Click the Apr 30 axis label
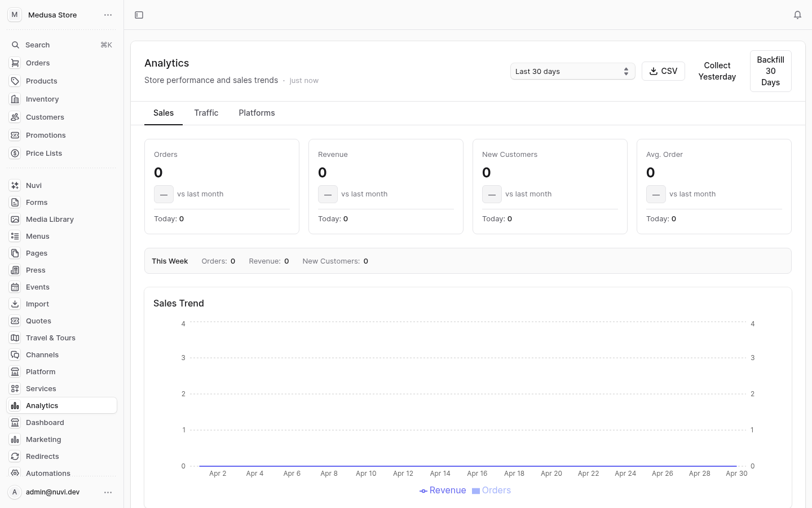 pos(736,474)
